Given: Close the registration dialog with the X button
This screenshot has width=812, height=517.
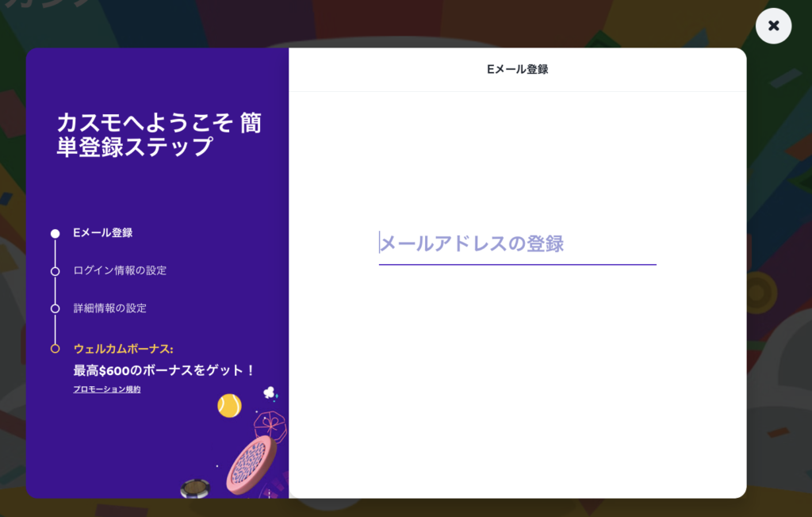Looking at the screenshot, I should pyautogui.click(x=773, y=26).
